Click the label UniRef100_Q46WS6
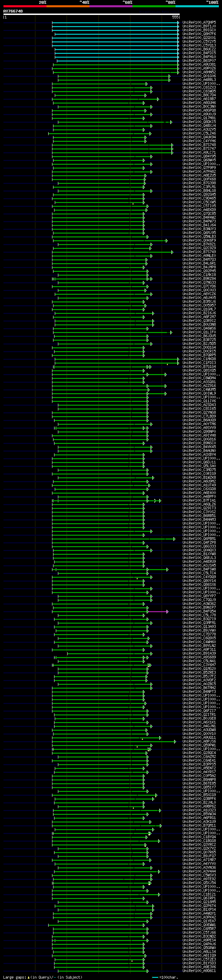 pos(199,329)
